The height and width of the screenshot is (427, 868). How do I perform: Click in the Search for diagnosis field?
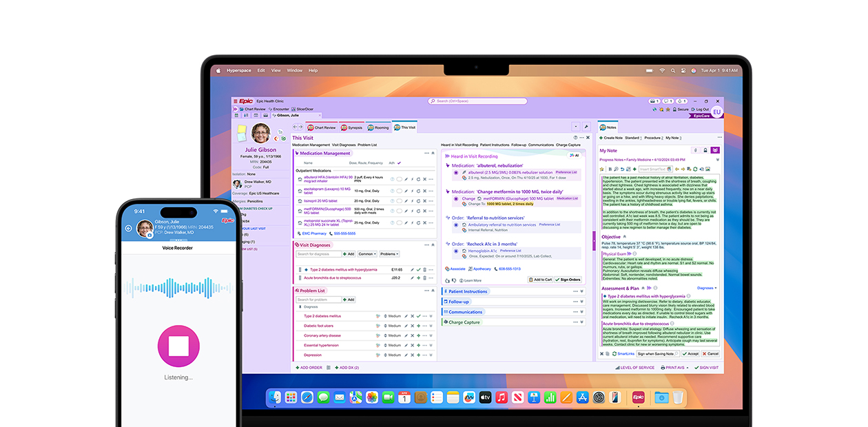click(317, 254)
